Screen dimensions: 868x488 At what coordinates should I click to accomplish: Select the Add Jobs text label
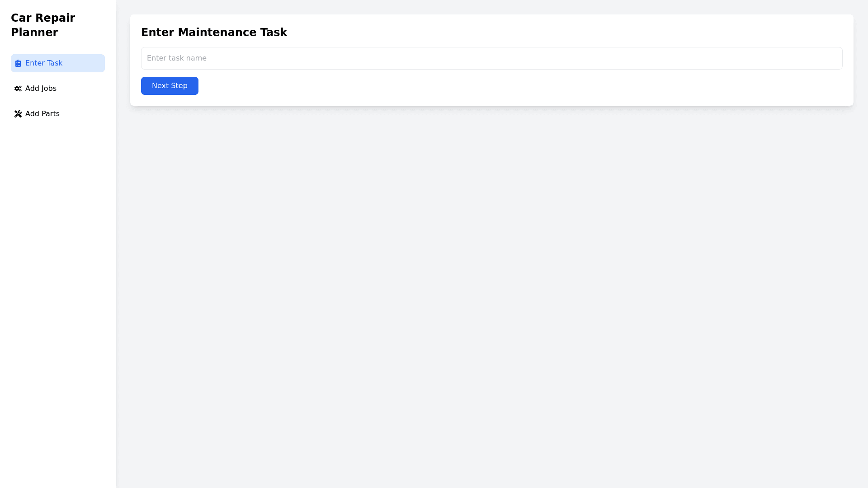click(x=41, y=89)
